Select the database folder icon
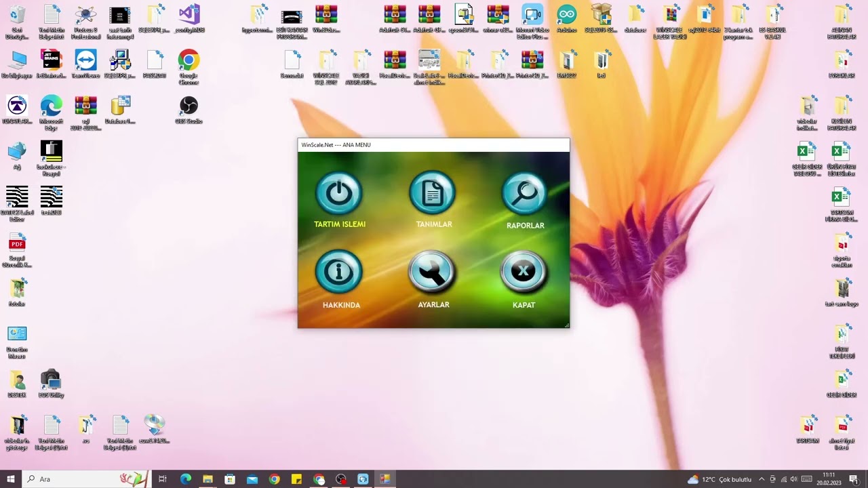Image resolution: width=868 pixels, height=488 pixels. (x=635, y=18)
